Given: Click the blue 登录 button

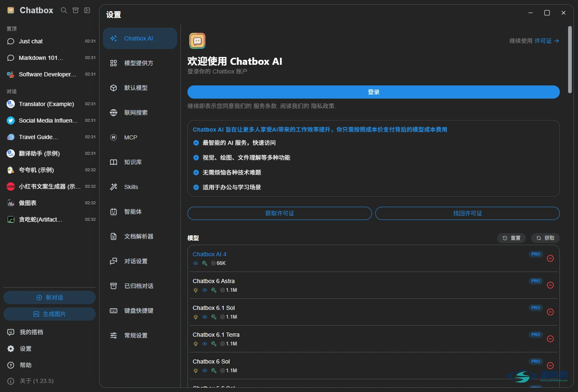Looking at the screenshot, I should point(374,92).
